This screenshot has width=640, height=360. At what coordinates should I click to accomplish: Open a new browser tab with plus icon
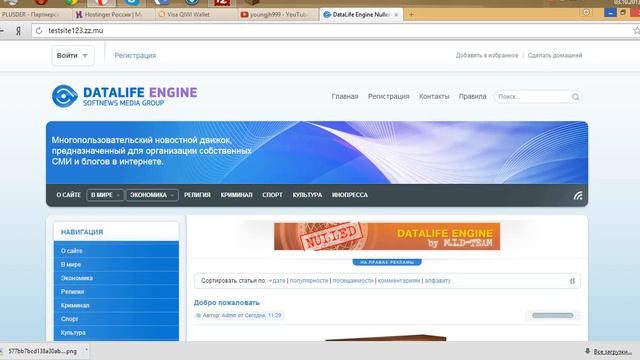pos(411,14)
